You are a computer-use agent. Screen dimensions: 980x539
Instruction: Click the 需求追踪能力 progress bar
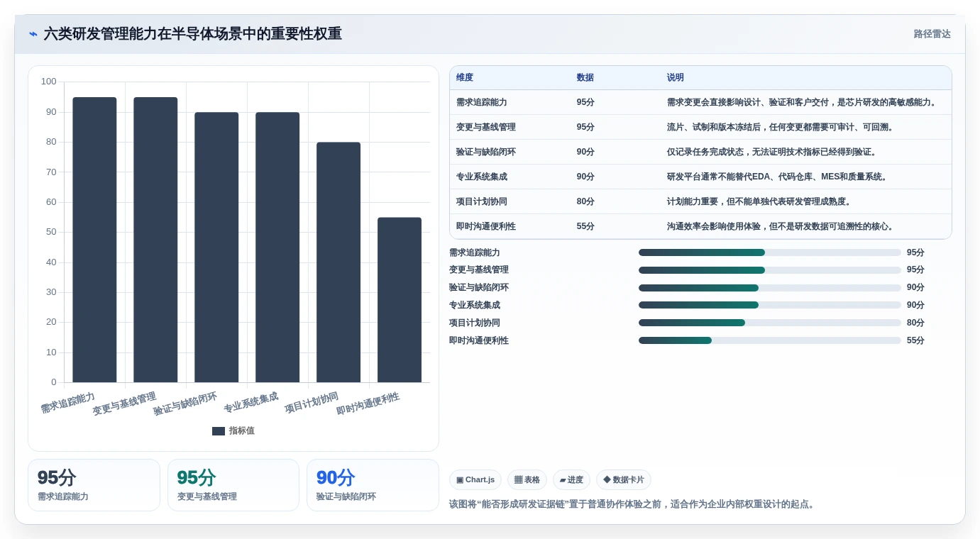[770, 252]
